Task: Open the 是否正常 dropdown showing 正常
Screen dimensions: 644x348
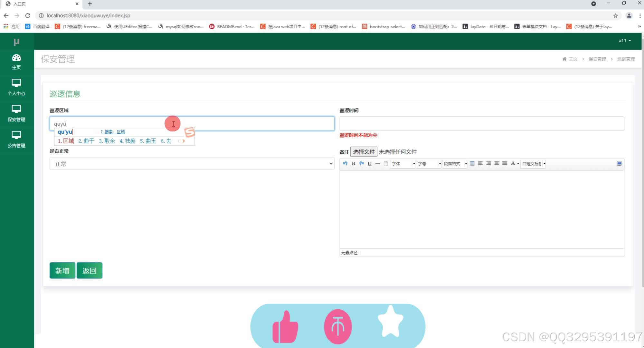Action: pos(192,164)
